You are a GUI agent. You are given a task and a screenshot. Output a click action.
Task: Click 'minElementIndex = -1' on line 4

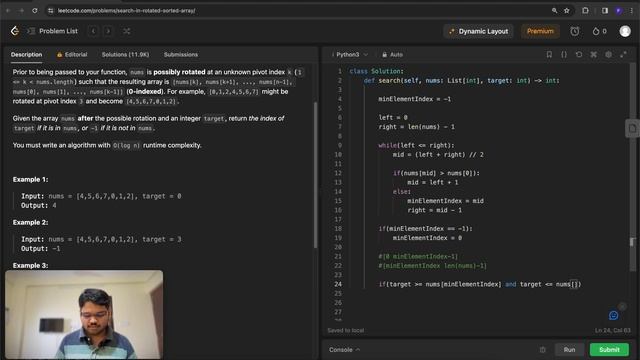pyautogui.click(x=415, y=99)
